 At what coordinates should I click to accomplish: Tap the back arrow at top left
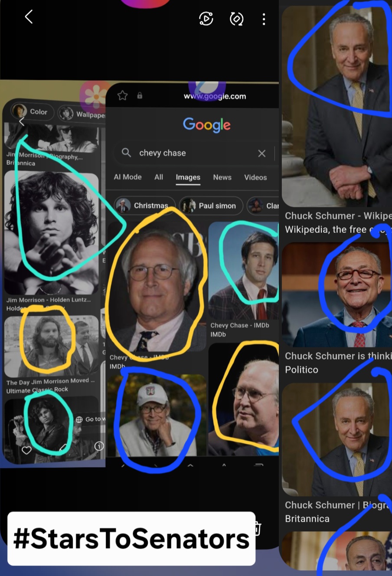(29, 17)
